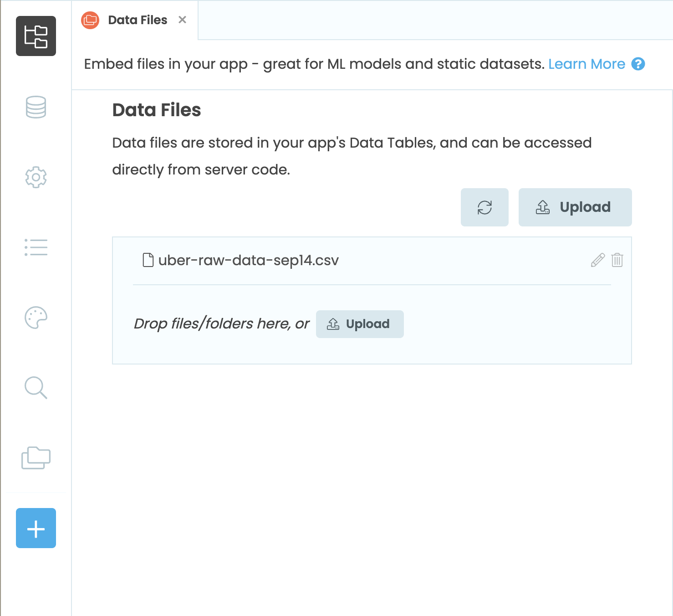
Task: Open the Data Files folder panel
Action: tap(36, 458)
